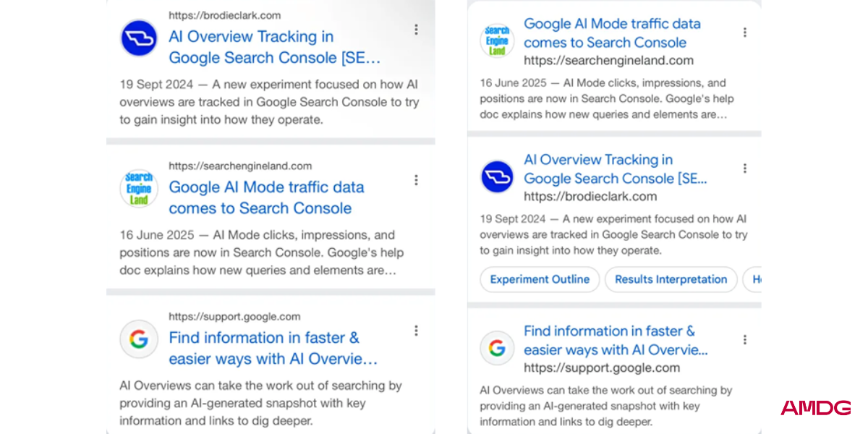This screenshot has width=868, height=434.
Task: Open three-dot menu for right Search Engine Land result
Action: click(x=744, y=32)
